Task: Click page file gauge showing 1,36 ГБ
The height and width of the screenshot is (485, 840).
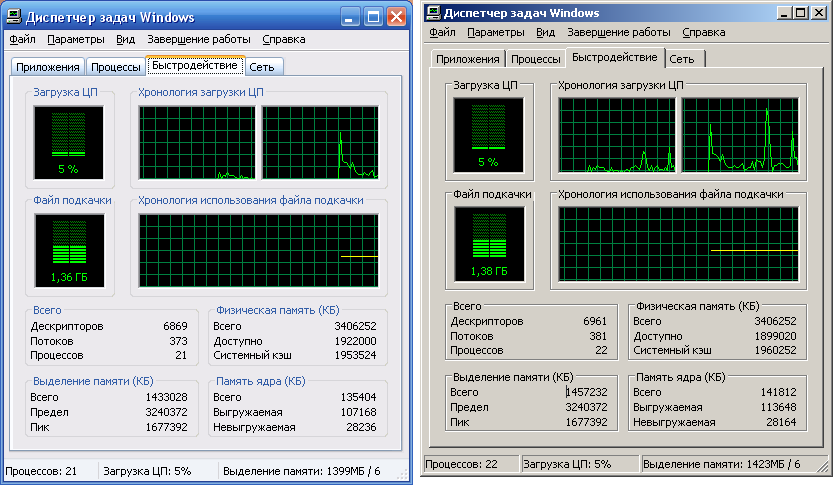Action: point(69,251)
